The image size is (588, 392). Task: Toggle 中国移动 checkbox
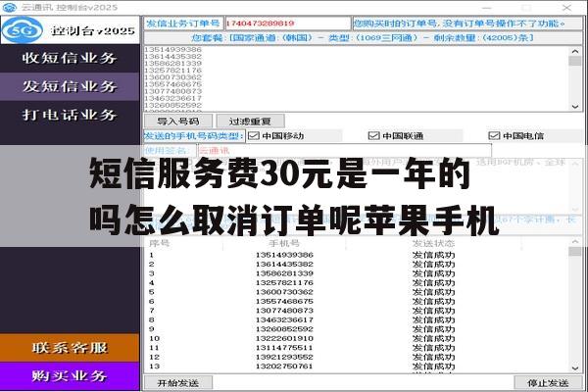coord(254,136)
